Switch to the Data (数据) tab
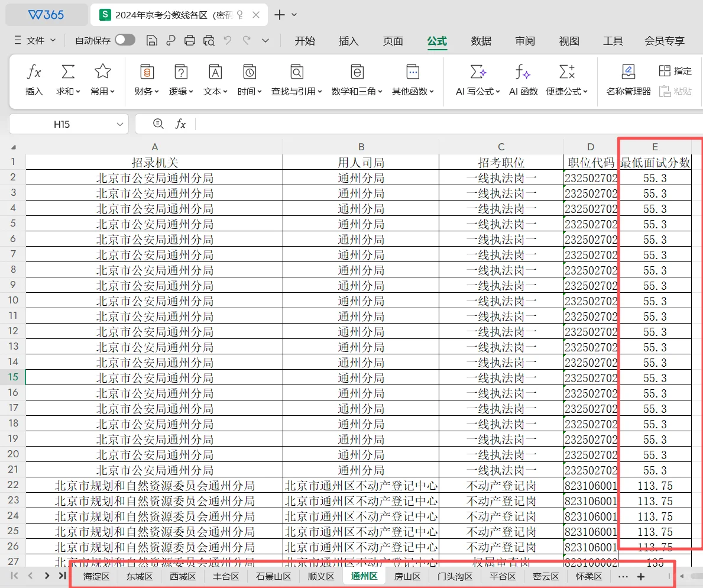Screen dimensions: 703x588 pos(481,41)
